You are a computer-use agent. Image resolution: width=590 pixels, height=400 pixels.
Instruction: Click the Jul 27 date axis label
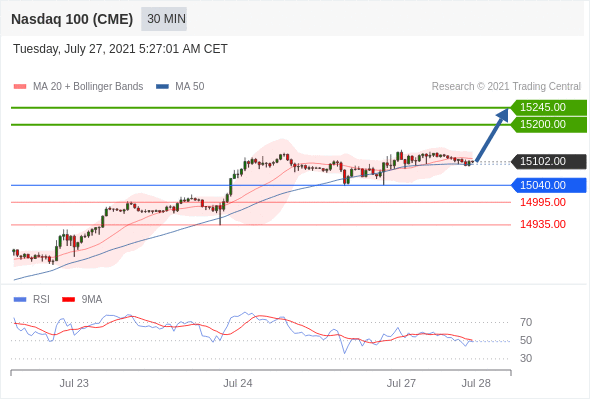[x=401, y=383]
